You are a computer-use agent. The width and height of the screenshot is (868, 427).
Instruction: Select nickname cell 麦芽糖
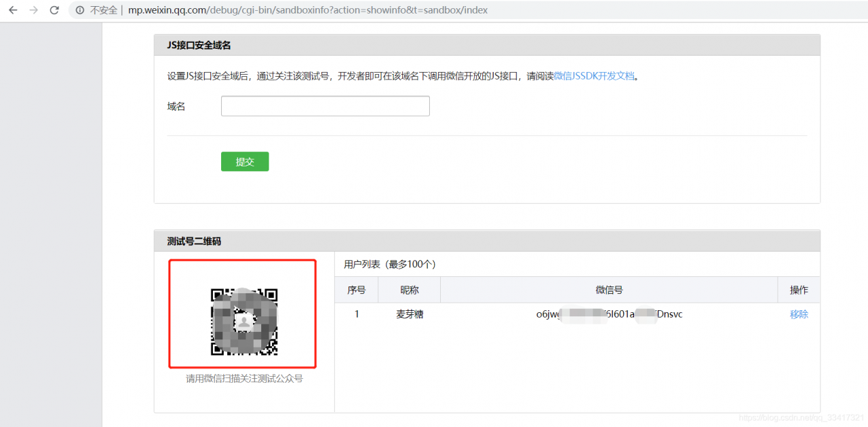click(410, 314)
